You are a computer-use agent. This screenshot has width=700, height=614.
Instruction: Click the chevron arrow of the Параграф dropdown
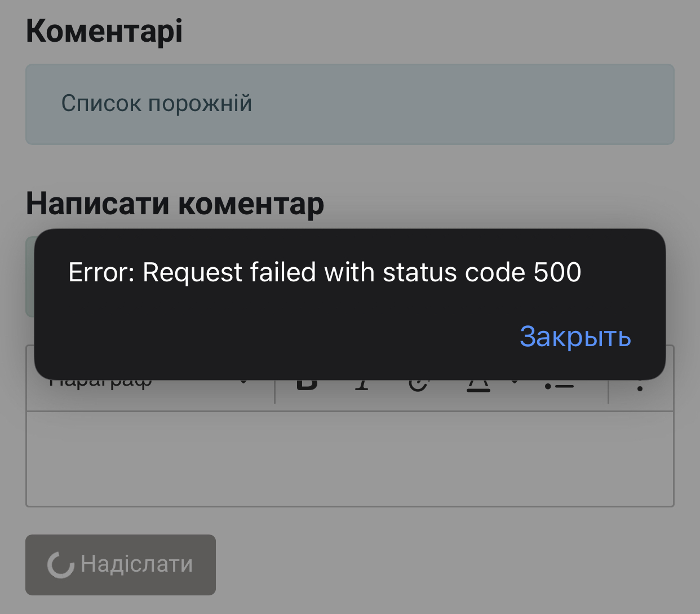click(243, 383)
